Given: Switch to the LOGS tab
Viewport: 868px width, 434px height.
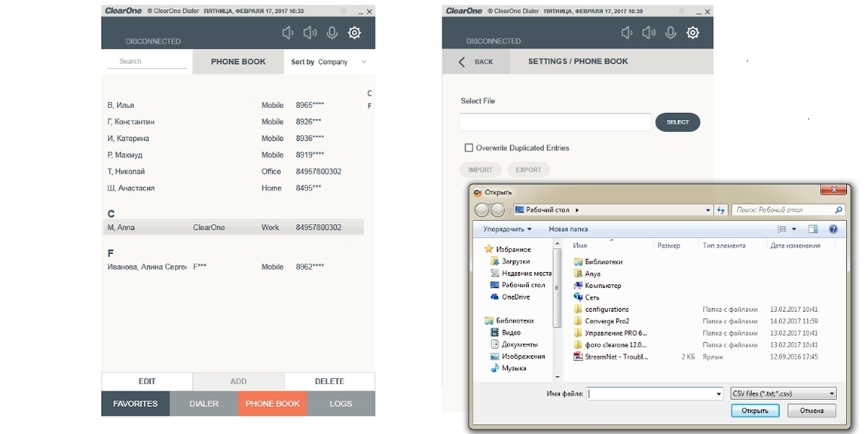Looking at the screenshot, I should point(341,404).
